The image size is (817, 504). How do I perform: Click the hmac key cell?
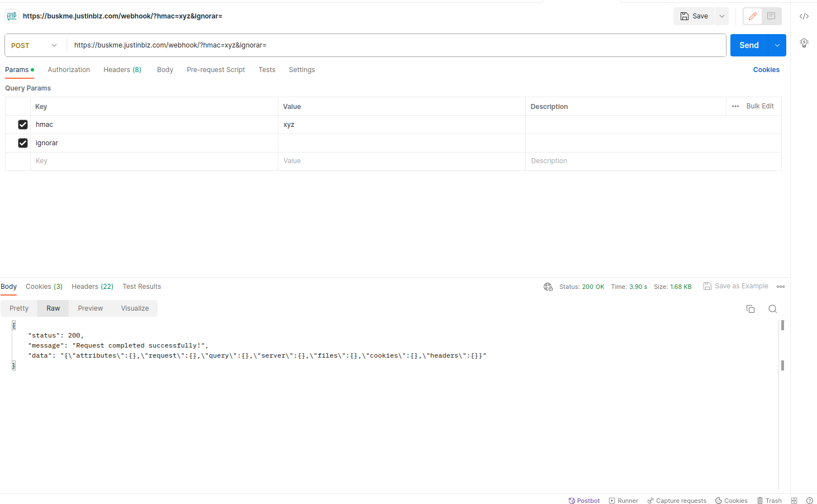[x=154, y=125]
